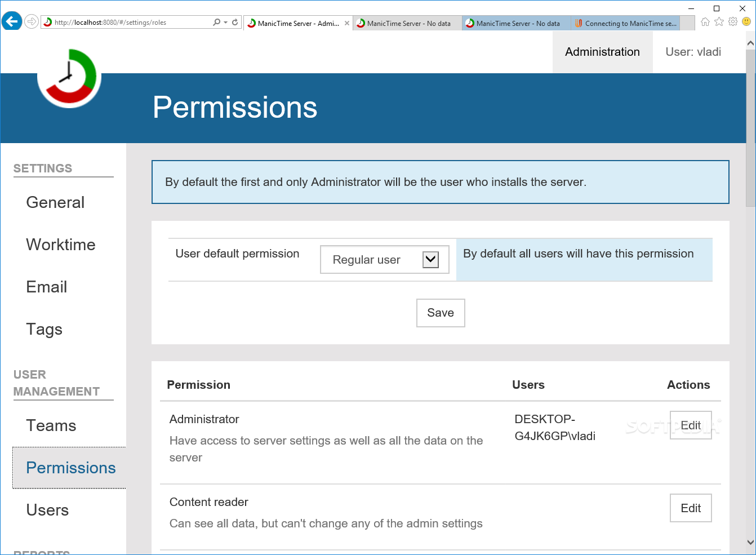Click the refresh icon in address bar
The width and height of the screenshot is (756, 555).
pyautogui.click(x=235, y=23)
